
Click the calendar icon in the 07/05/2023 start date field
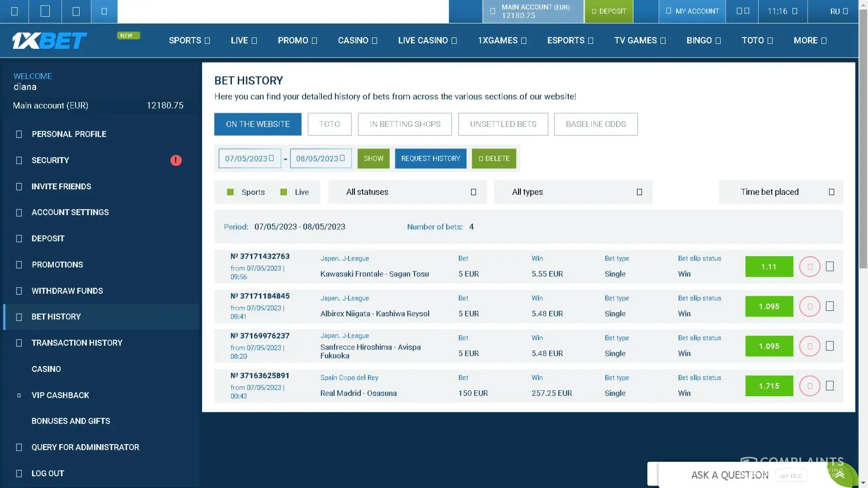coord(271,158)
